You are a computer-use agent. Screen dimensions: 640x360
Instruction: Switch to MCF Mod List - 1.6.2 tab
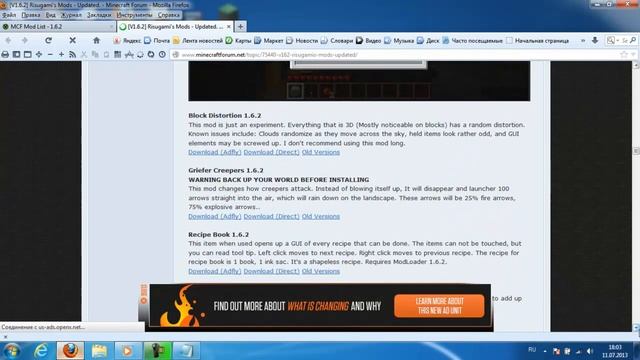(57, 27)
